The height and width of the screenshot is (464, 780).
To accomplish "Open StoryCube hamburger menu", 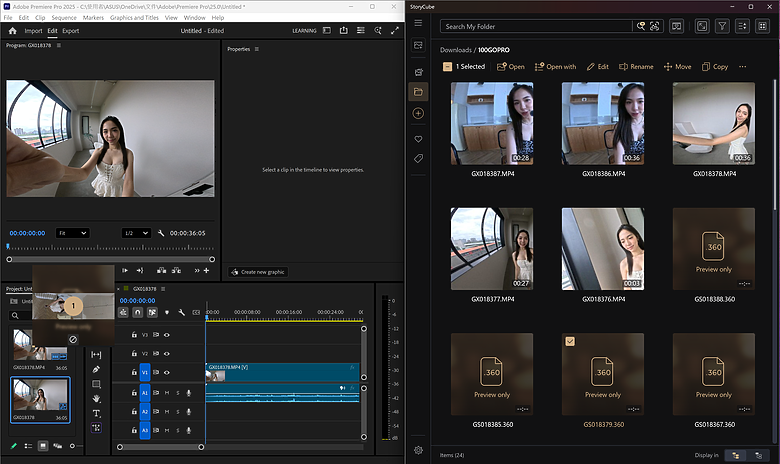I will tap(418, 23).
